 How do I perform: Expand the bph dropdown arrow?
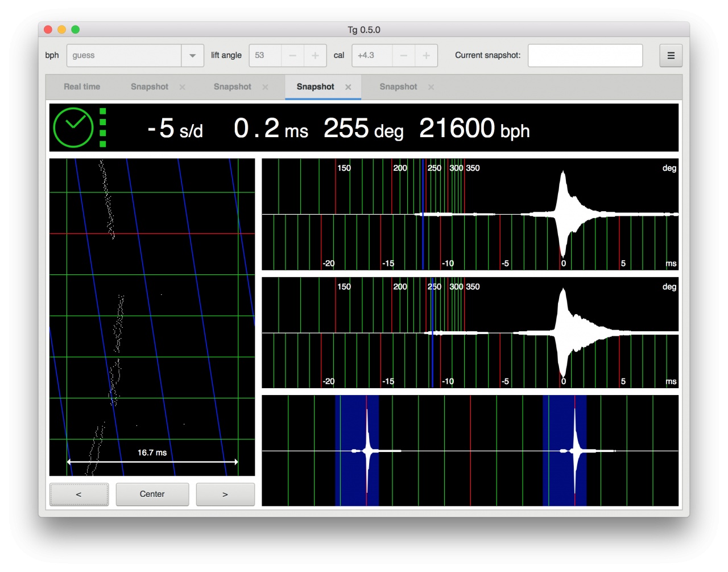[192, 56]
